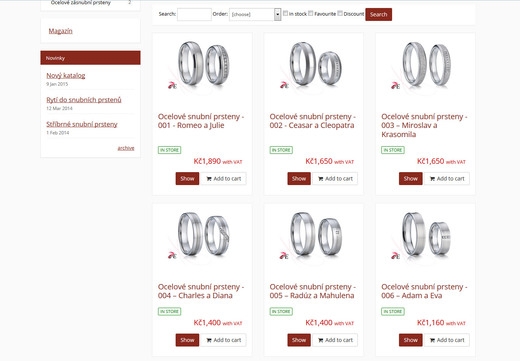The width and height of the screenshot is (520, 361).
Task: Click cart icon for Romeo a Julie rings
Action: coord(209,179)
